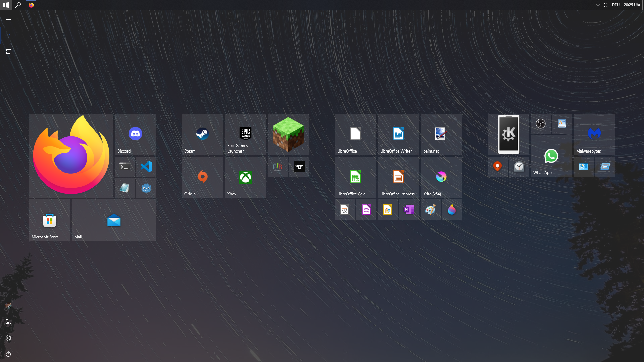Open the LibreOffice tile
Viewport: 644px width, 362px height.
click(356, 134)
